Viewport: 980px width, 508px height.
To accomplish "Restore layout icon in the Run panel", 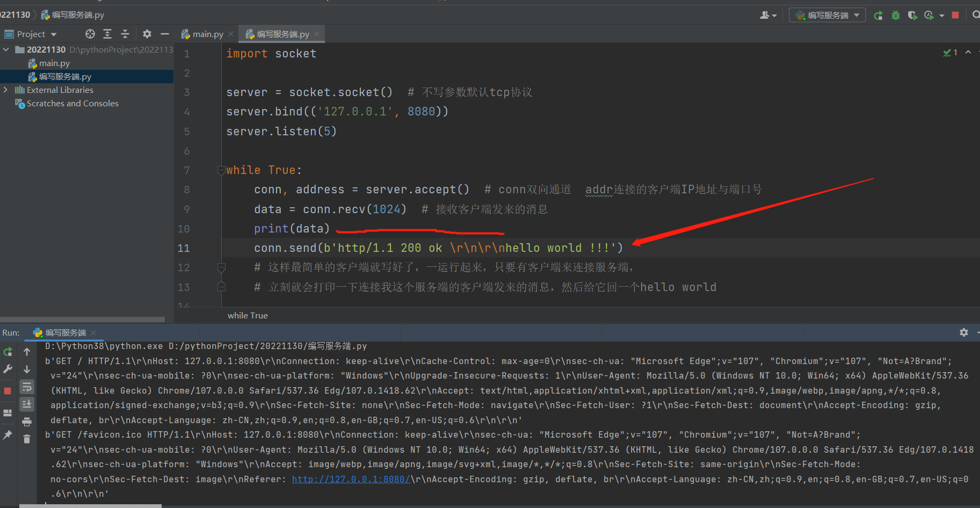I will (8, 413).
